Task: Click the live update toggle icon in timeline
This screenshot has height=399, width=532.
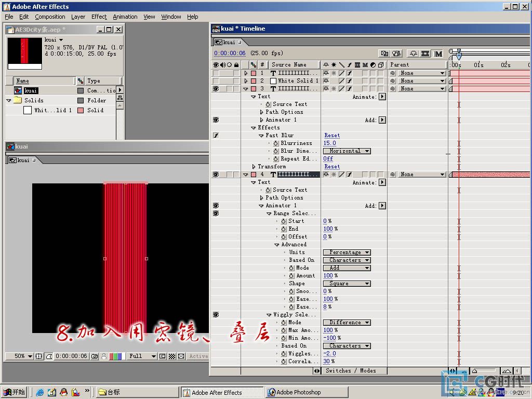Action: click(x=384, y=54)
